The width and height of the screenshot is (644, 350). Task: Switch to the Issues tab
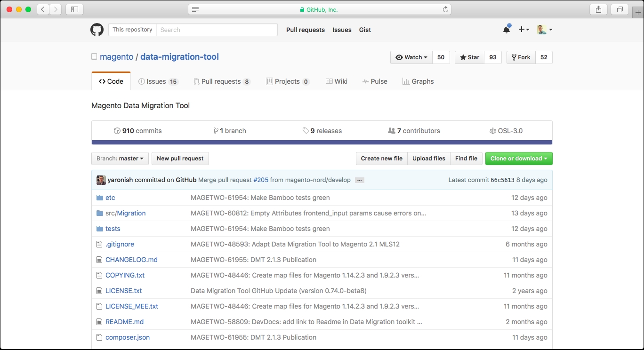[x=158, y=81]
